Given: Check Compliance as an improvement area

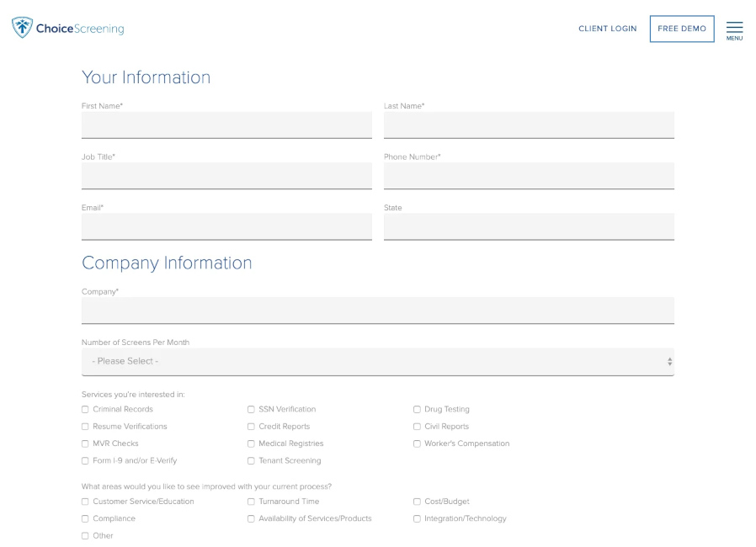Looking at the screenshot, I should [x=85, y=518].
